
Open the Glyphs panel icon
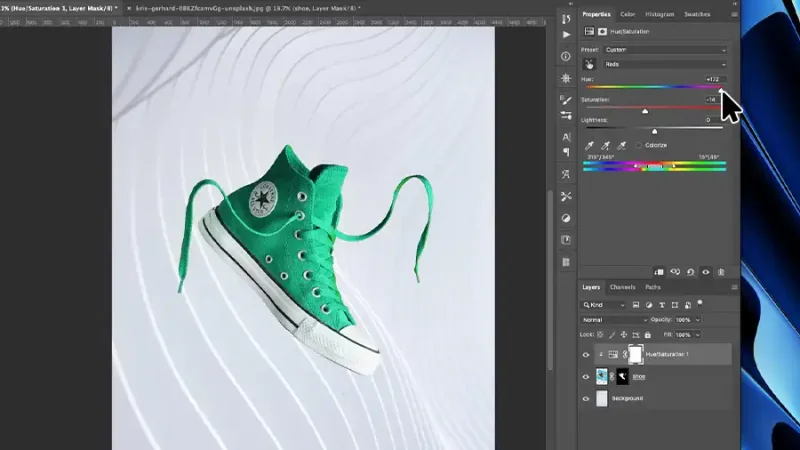pos(566,174)
